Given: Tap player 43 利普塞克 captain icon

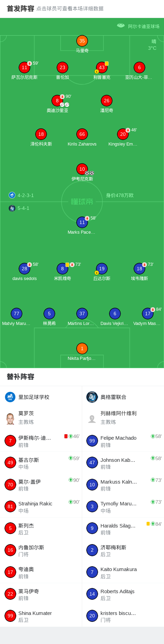Looking at the screenshot, I should click(97, 72).
